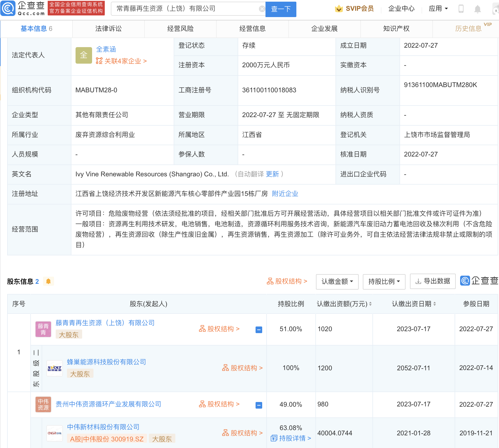Select registered address text
Image resolution: width=499 pixels, height=448 pixels.
coord(171,194)
